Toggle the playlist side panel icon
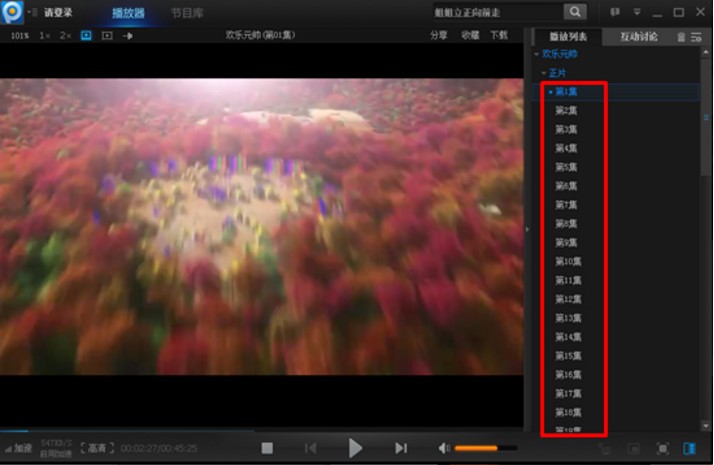Viewport: 714px width, 465px height. [x=689, y=449]
